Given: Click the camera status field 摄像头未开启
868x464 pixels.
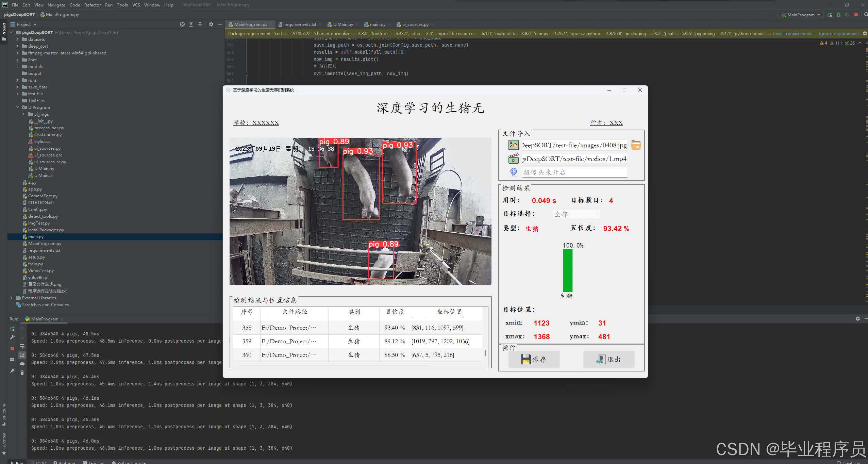Looking at the screenshot, I should pos(574,172).
